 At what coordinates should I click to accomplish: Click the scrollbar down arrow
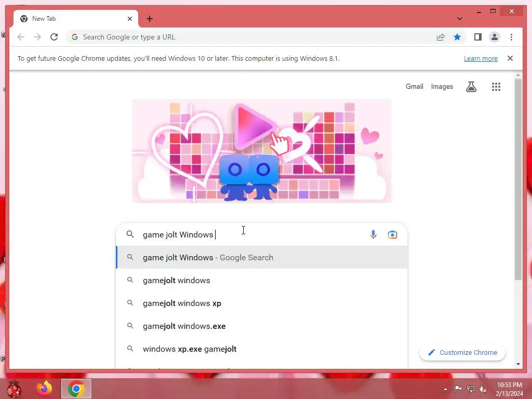tap(518, 364)
